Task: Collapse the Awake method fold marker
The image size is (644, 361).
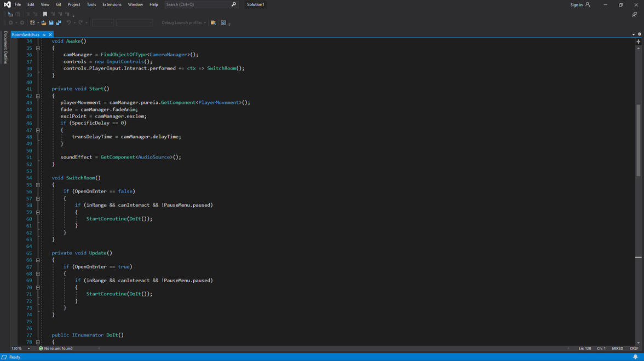Action: [38, 48]
